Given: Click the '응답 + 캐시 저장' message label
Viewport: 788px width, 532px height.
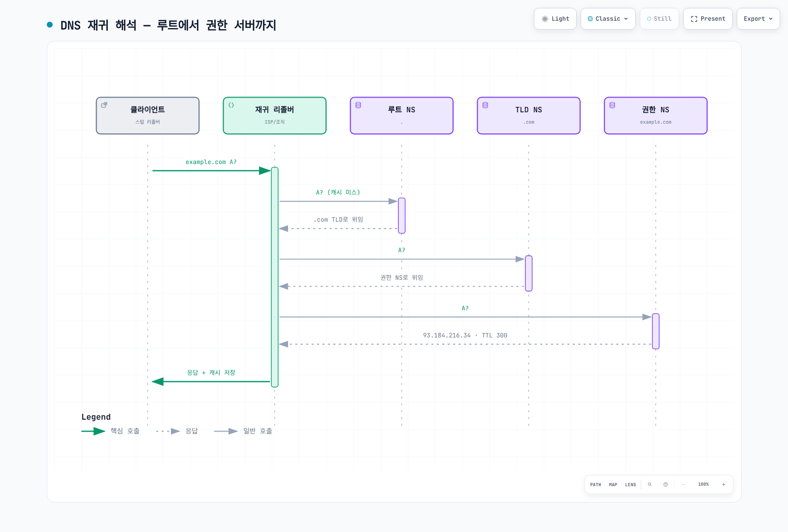Looking at the screenshot, I should pyautogui.click(x=211, y=373).
